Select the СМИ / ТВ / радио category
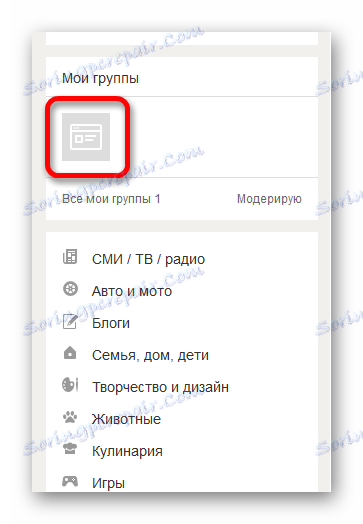 pyautogui.click(x=148, y=259)
